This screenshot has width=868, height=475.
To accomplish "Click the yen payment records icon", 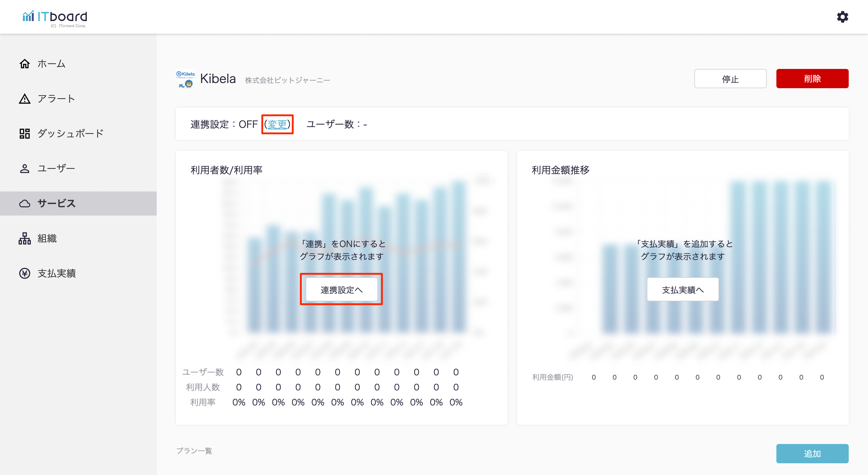I will (25, 273).
